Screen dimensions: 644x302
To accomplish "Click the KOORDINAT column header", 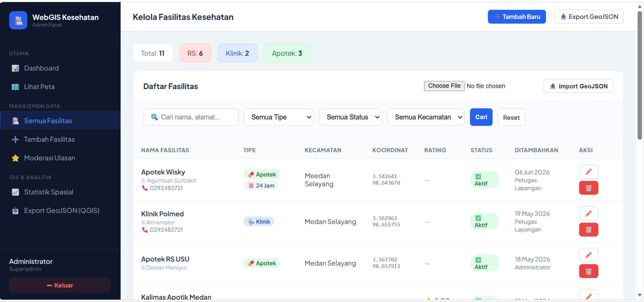I will click(x=390, y=150).
